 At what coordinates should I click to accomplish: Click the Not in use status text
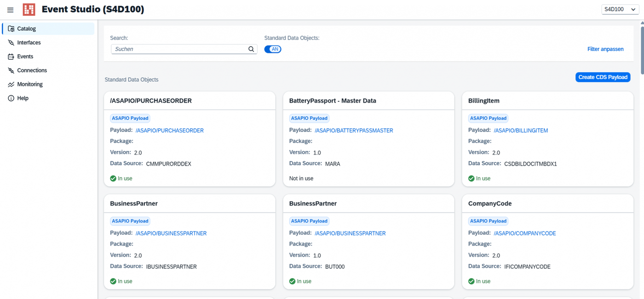pos(301,178)
